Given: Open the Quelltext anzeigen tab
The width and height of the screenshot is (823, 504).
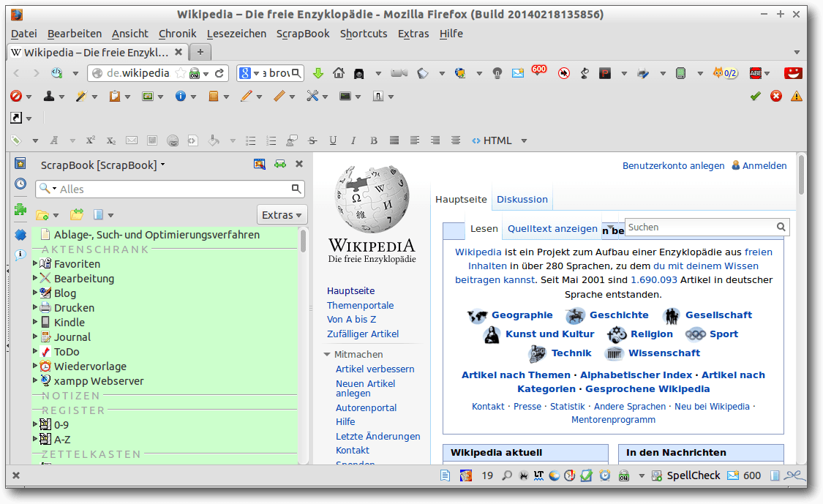Looking at the screenshot, I should tap(553, 228).
